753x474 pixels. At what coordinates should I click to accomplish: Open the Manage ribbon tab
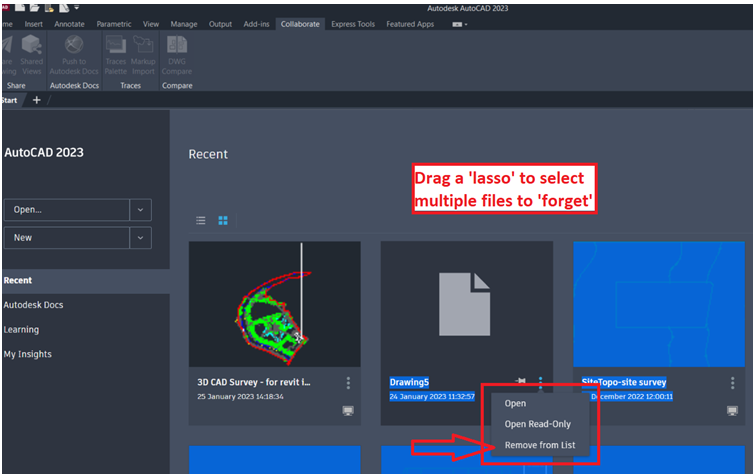(x=184, y=24)
